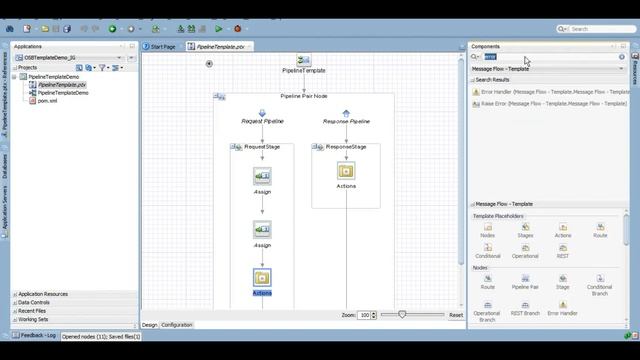Click the zoom Reset button
This screenshot has height=360, width=640.
[x=456, y=315]
